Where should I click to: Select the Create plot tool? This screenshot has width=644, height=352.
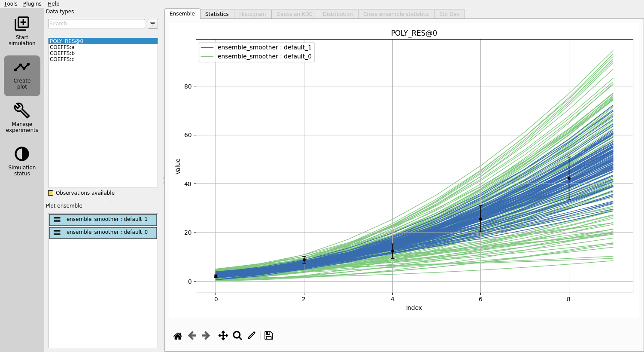point(22,76)
